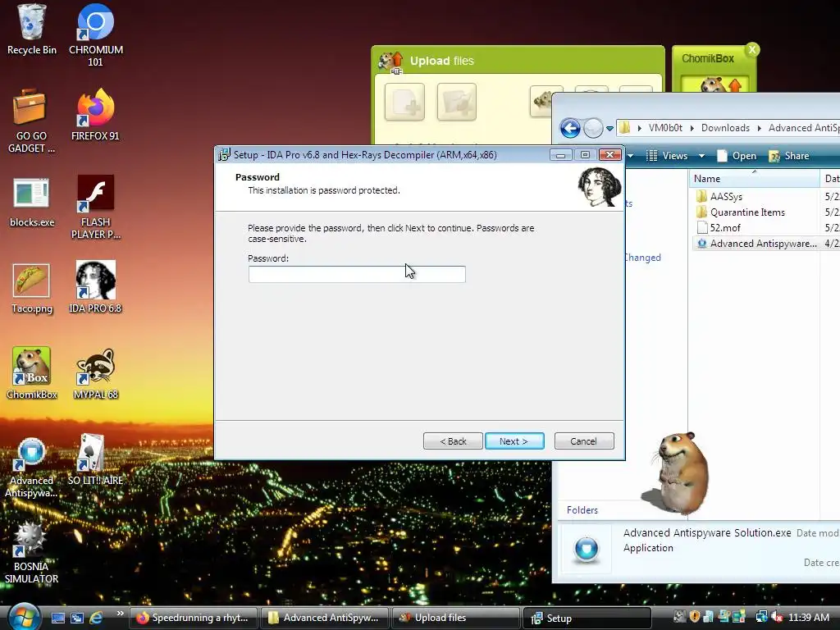The image size is (840, 630).
Task: Select the Advanced Antispyware desktop shortcut
Action: point(31,466)
